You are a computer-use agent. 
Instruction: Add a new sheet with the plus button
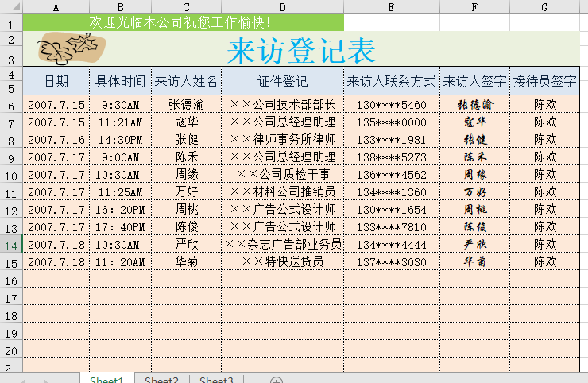[x=276, y=381]
